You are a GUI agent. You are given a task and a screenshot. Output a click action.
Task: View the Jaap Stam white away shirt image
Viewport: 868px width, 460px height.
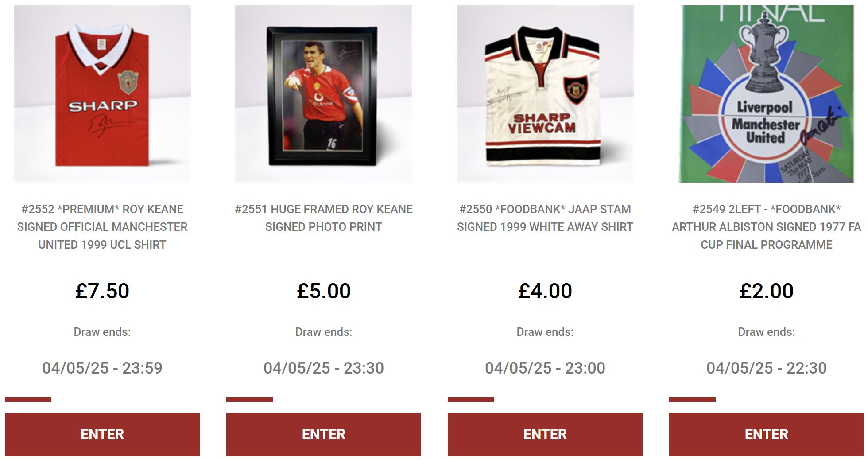tap(545, 94)
